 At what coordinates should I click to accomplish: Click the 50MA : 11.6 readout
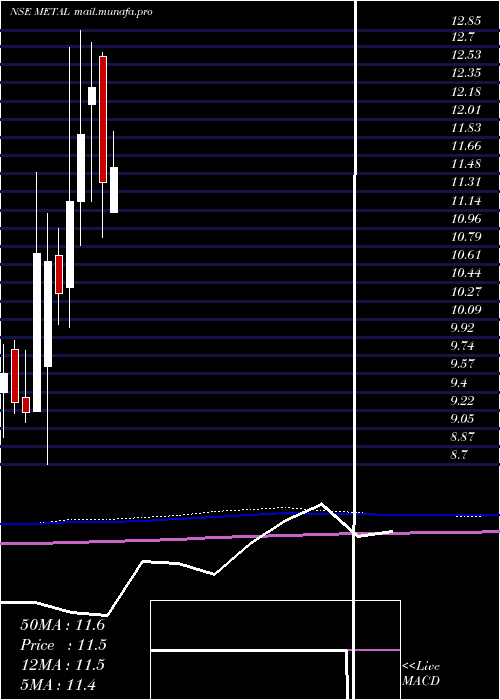click(x=62, y=625)
